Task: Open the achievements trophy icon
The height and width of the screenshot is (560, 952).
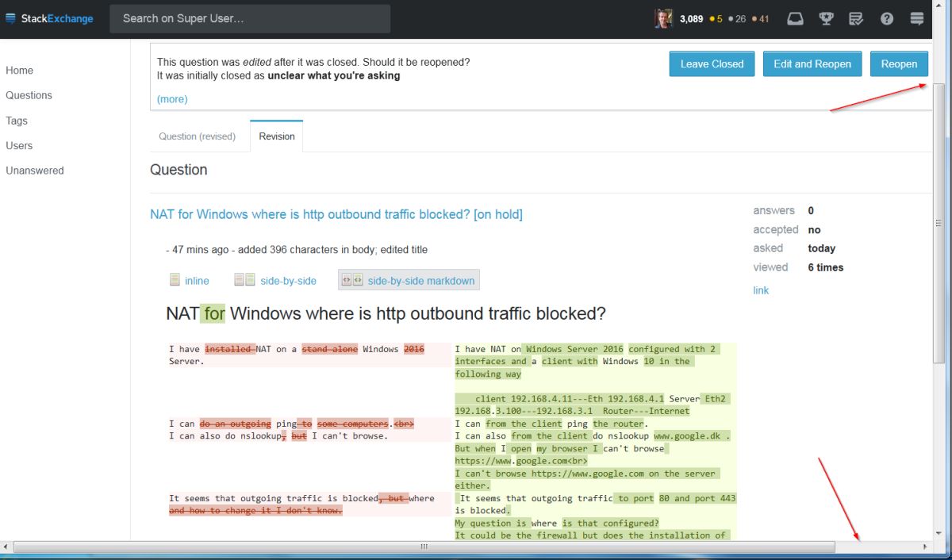Action: pyautogui.click(x=826, y=19)
